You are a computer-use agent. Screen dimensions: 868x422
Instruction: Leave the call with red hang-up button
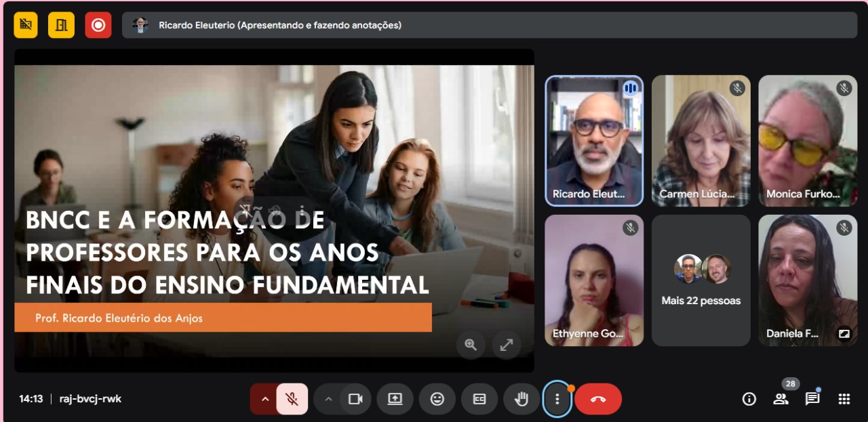pos(598,399)
